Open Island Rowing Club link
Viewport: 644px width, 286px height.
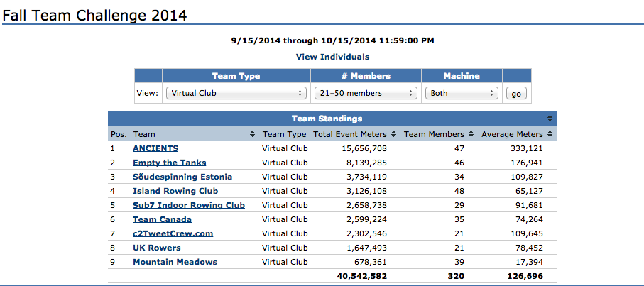tap(175, 191)
